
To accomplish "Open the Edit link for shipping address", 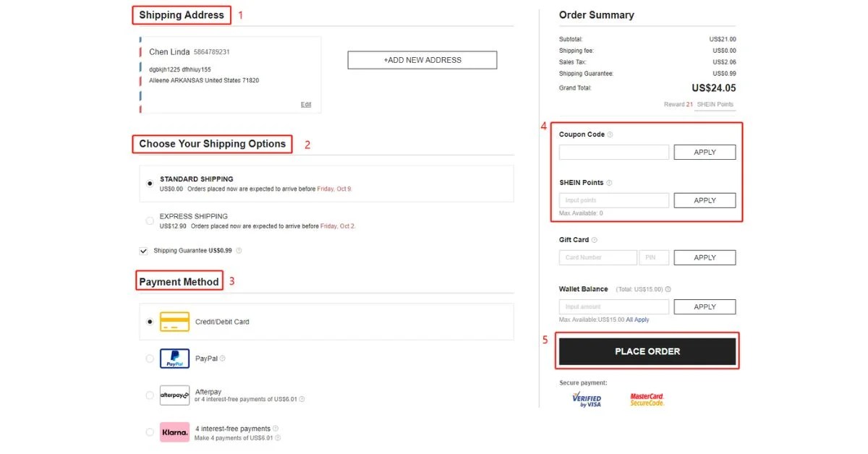I will pos(306,103).
